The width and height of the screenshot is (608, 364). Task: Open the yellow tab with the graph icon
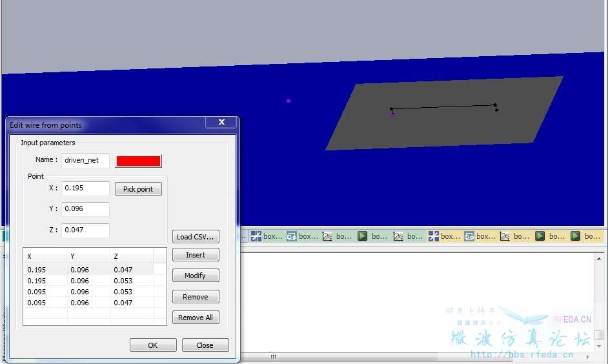515,236
